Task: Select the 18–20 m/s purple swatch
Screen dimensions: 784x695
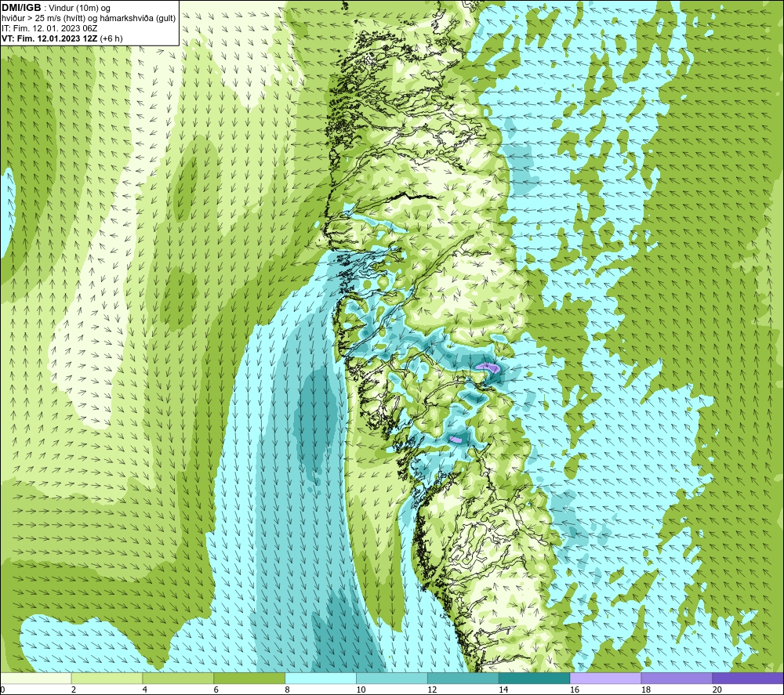Action: pyautogui.click(x=677, y=678)
